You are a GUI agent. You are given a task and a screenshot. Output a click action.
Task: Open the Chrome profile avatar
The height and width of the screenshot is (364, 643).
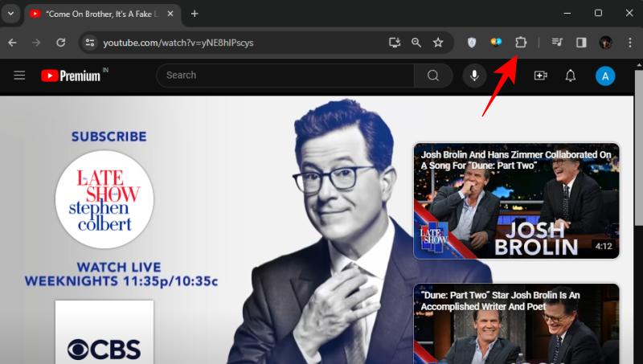pyautogui.click(x=606, y=43)
